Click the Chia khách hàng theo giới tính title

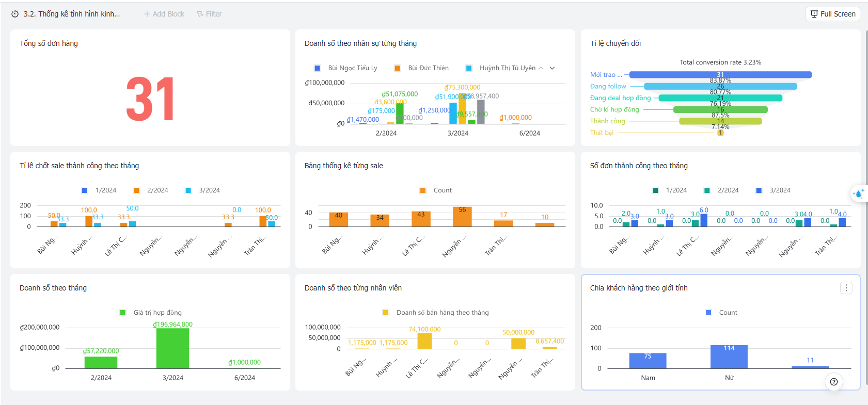coord(639,288)
